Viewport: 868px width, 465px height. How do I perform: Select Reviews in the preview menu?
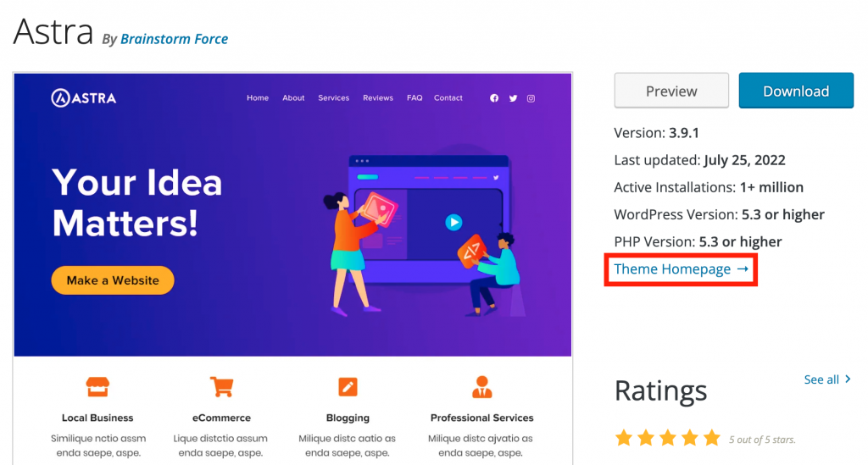coord(378,98)
